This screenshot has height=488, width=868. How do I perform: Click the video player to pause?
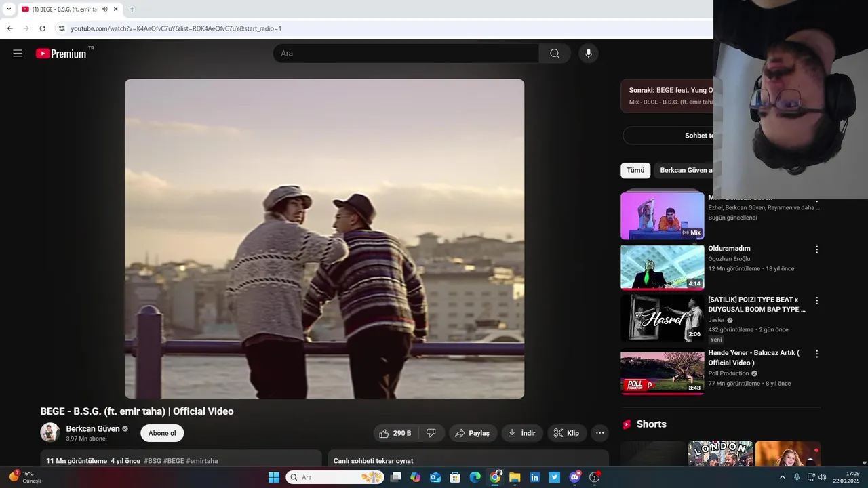click(324, 239)
